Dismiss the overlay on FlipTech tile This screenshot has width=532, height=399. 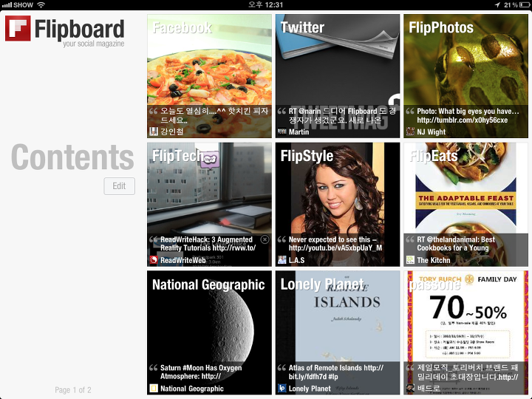pyautogui.click(x=265, y=239)
